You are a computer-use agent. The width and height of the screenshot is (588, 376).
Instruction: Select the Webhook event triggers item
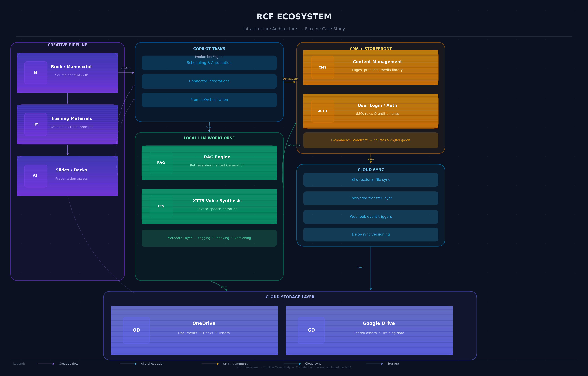tap(371, 217)
